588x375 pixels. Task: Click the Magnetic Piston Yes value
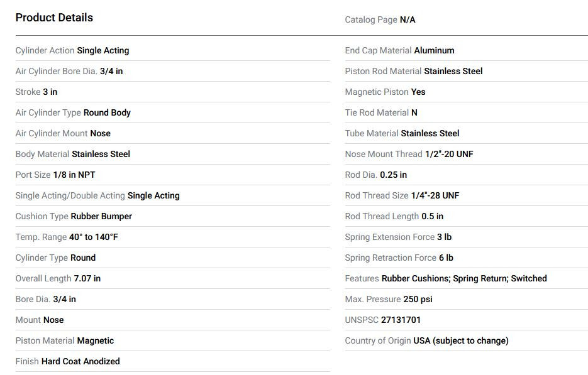point(418,92)
